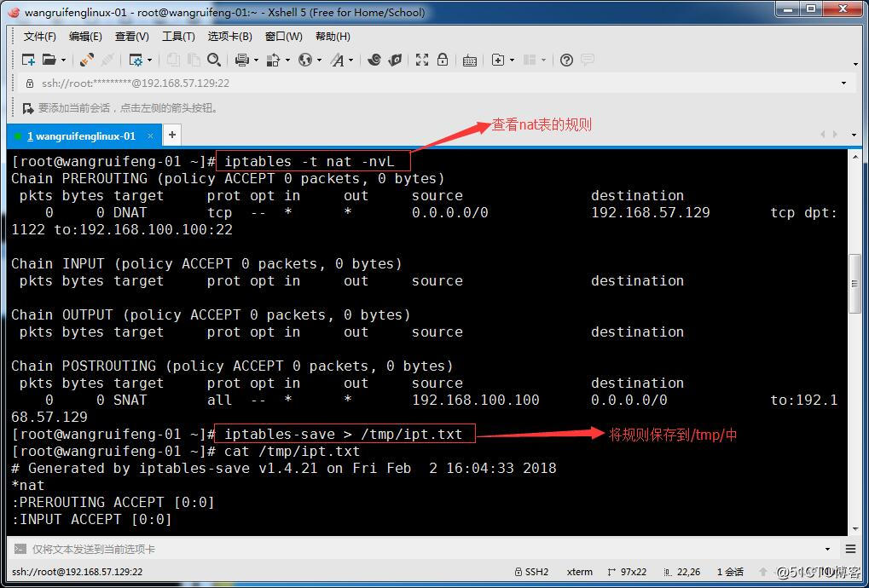869x588 pixels.
Task: Click SSH2 indicator in status bar
Action: [x=531, y=572]
